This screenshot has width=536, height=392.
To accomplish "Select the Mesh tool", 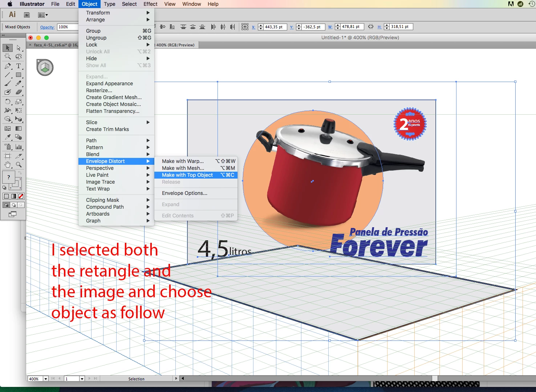I will click(8, 128).
